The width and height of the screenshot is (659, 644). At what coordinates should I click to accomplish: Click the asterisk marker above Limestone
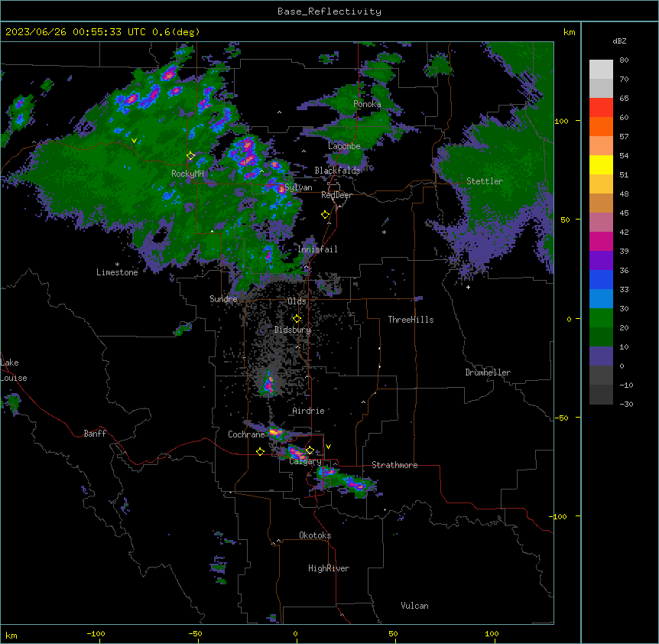coord(117,265)
